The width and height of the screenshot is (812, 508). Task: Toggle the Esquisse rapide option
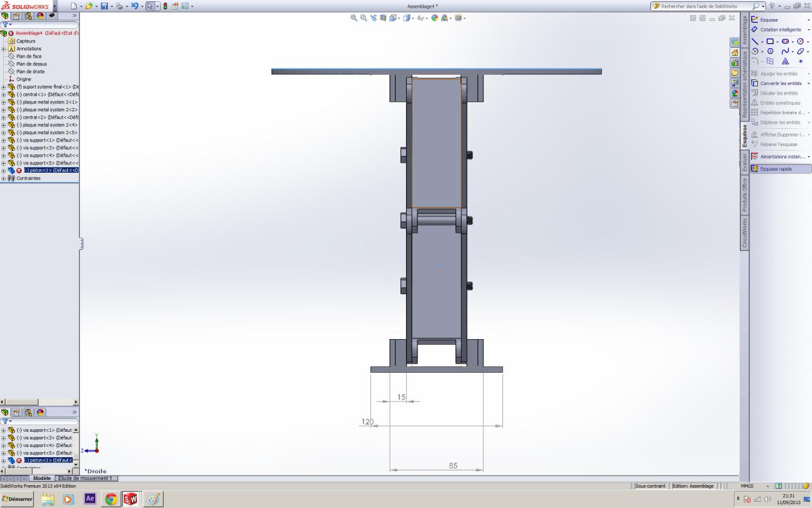(x=780, y=169)
